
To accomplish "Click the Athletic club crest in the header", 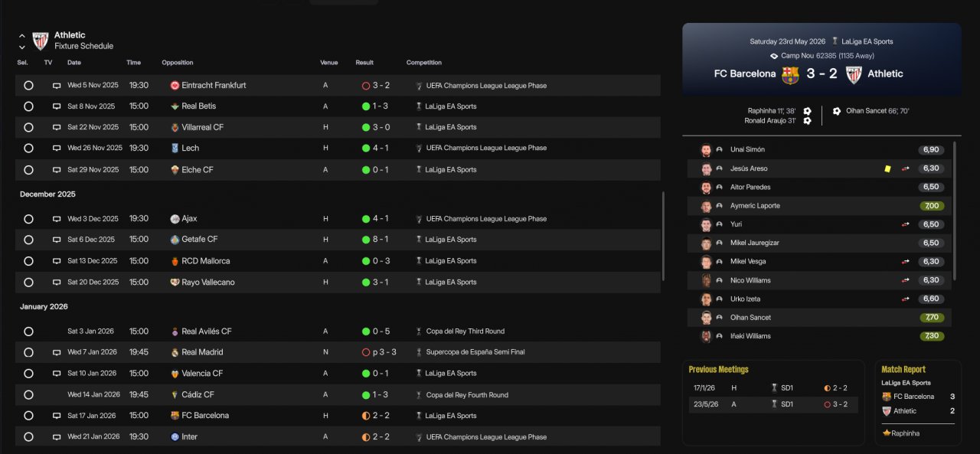I will [x=40, y=41].
